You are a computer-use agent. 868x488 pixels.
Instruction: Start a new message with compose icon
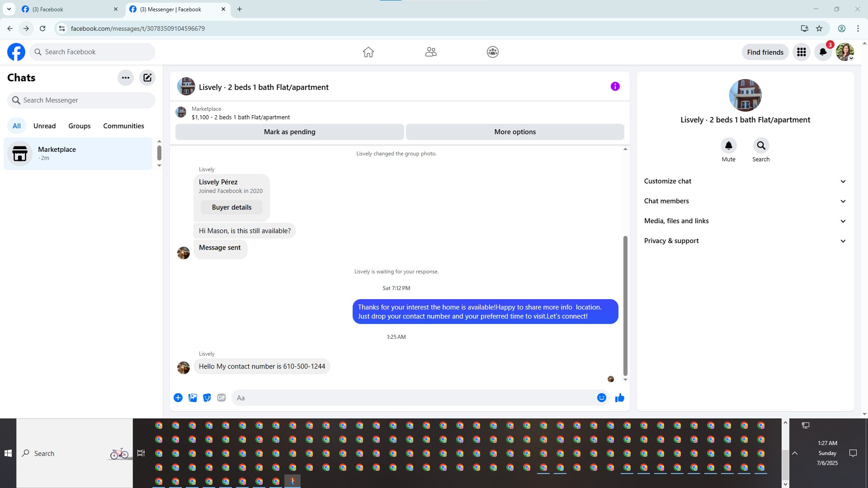[x=147, y=78]
